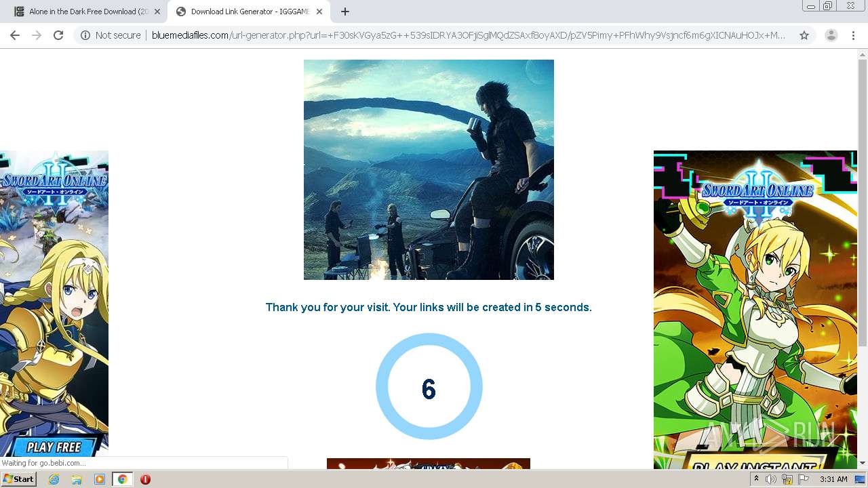Launch Internet Explorer from the taskbar
Viewport: 868px width, 488px height.
[54, 479]
